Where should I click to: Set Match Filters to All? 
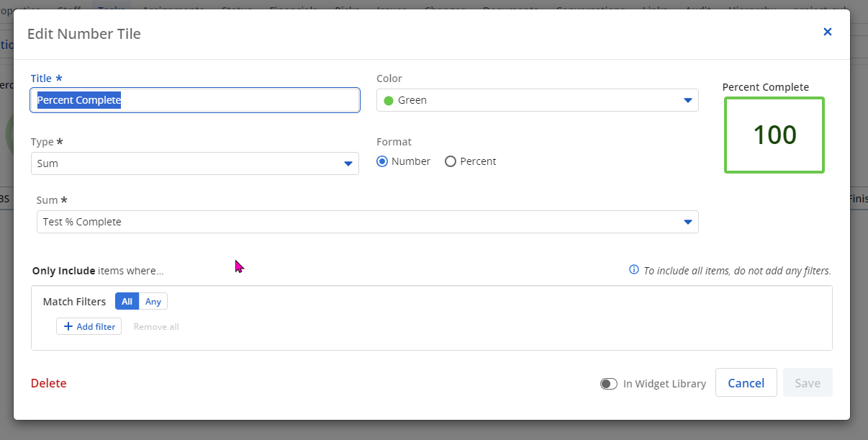(x=127, y=302)
